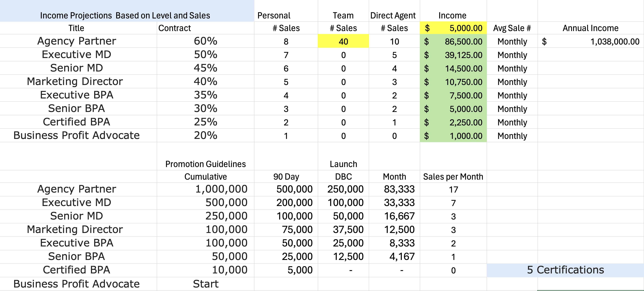Select the $86,500.00 green income cell
Screen dimensions: 644x291
[453, 41]
